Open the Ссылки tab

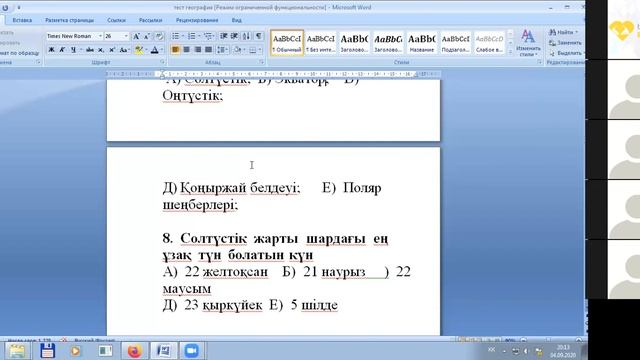[x=116, y=20]
